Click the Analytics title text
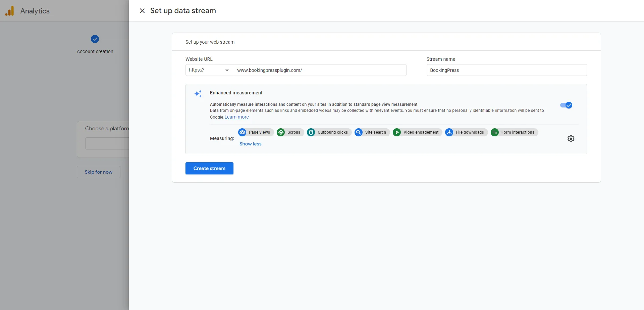This screenshot has height=310, width=644. (35, 11)
